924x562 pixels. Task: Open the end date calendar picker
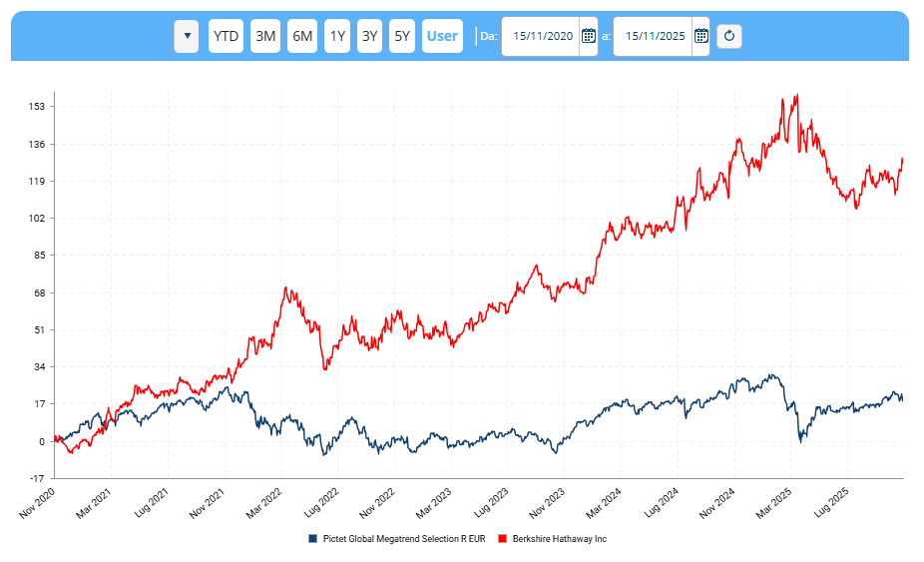[x=700, y=36]
